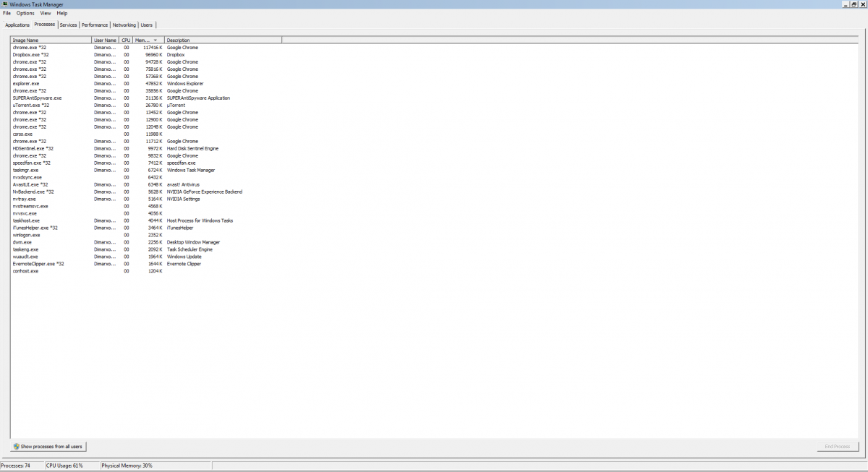Open the View menu
The image size is (868, 472).
pos(46,13)
